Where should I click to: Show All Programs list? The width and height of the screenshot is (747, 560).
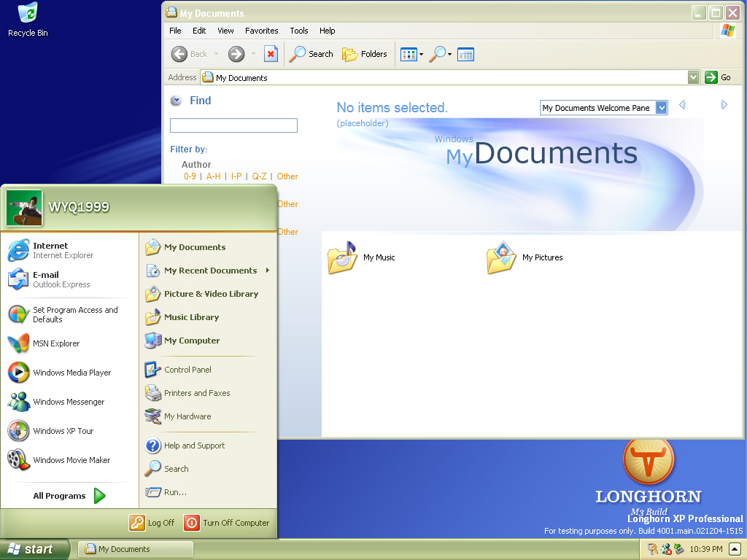click(x=69, y=496)
